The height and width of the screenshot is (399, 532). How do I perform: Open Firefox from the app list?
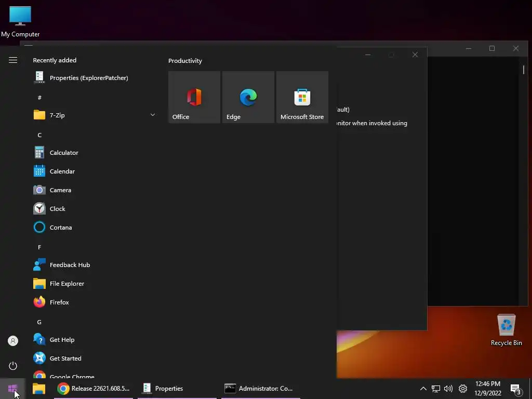[94, 302]
